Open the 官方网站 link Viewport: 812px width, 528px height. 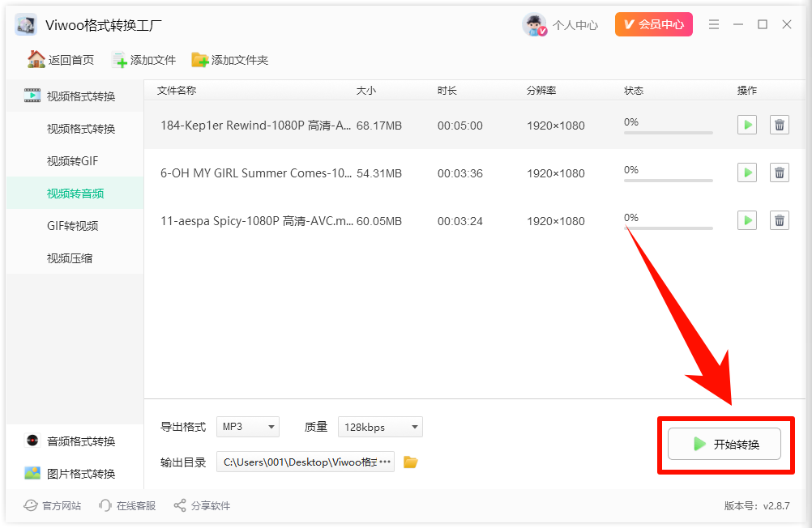point(53,505)
